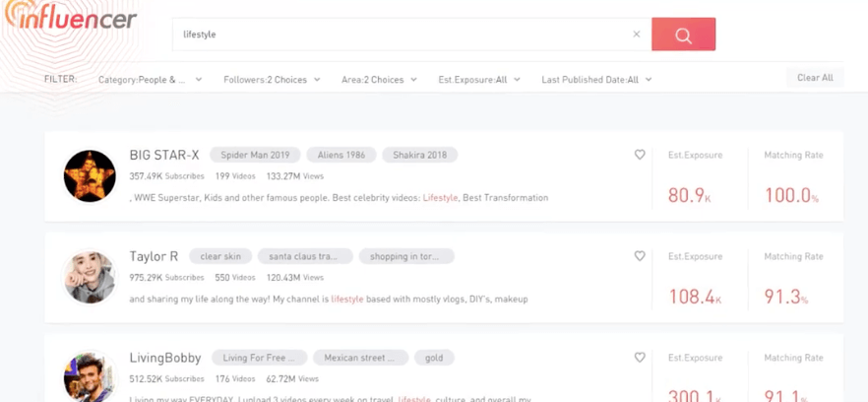868x402 pixels.
Task: Open the BIG STAR-X channel name
Action: point(164,155)
